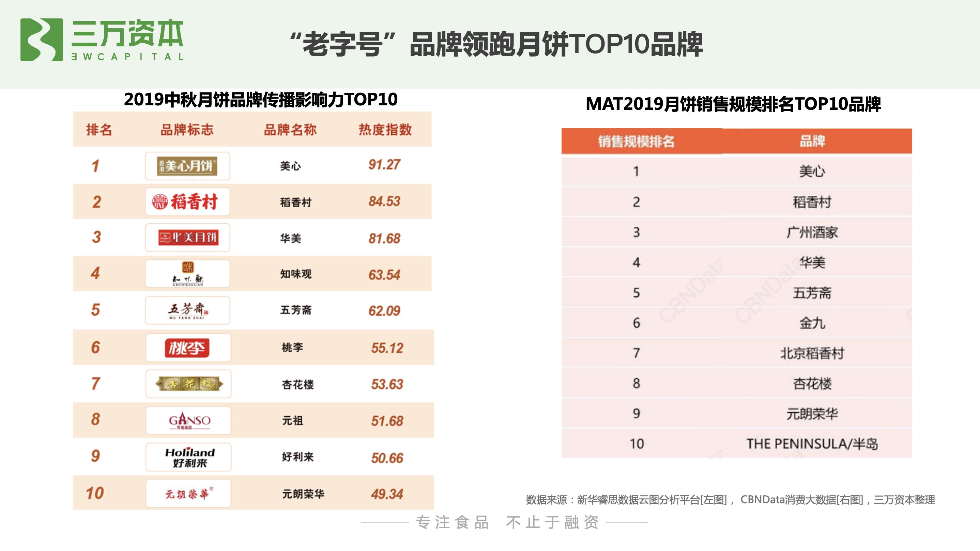Select heat index value 55.12
The image size is (980, 551).
[x=387, y=348]
